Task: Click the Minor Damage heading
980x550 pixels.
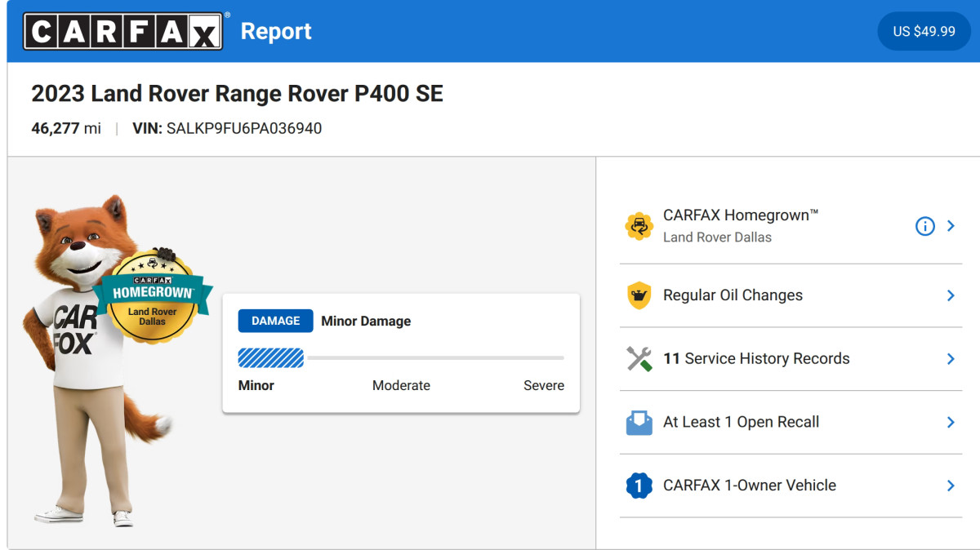Action: pyautogui.click(x=366, y=321)
